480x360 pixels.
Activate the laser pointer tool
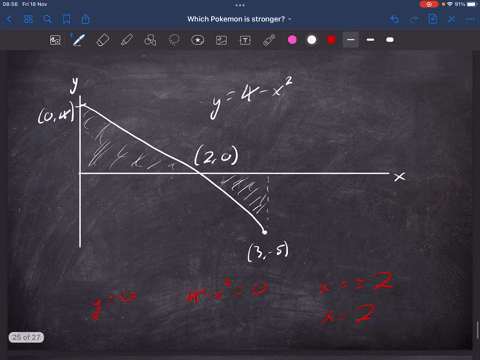(269, 40)
